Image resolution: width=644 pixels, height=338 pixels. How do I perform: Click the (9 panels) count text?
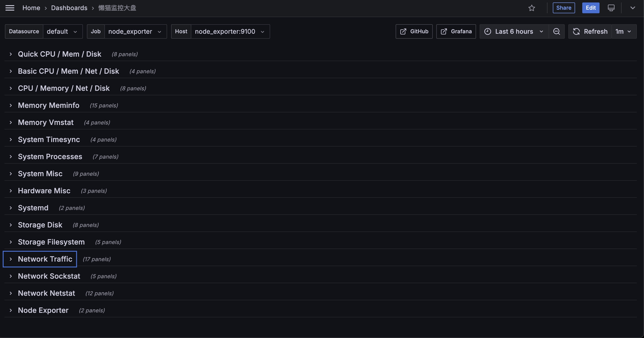pyautogui.click(x=86, y=174)
